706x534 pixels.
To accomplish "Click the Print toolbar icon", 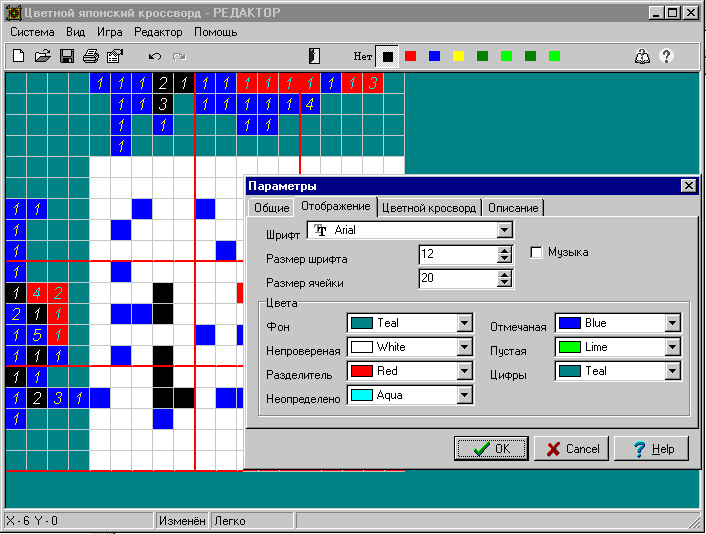I will click(x=90, y=56).
